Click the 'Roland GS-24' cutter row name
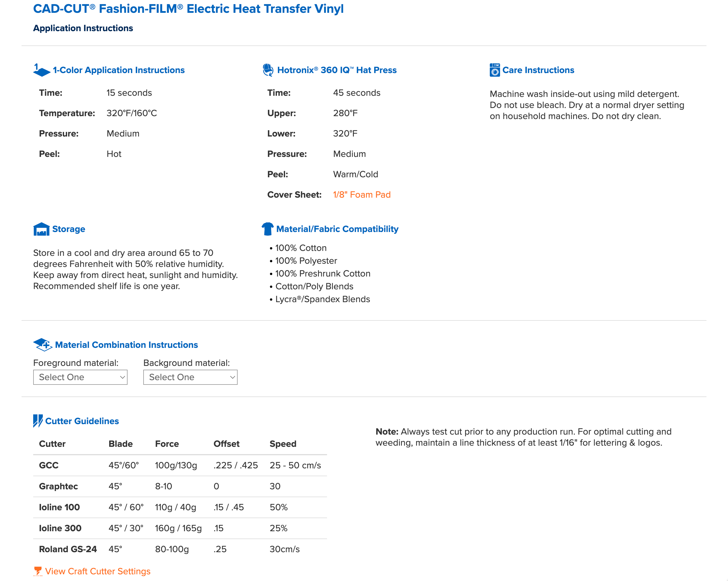 coord(68,549)
